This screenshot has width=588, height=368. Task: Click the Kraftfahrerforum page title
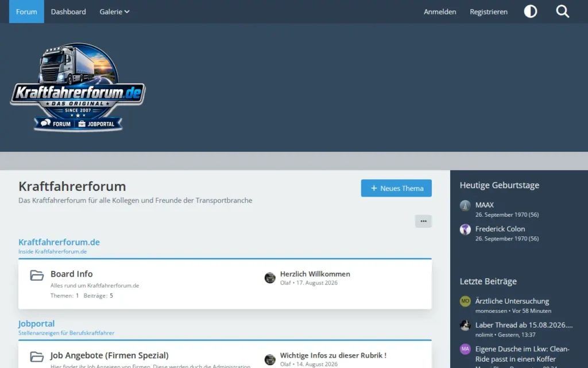click(72, 186)
